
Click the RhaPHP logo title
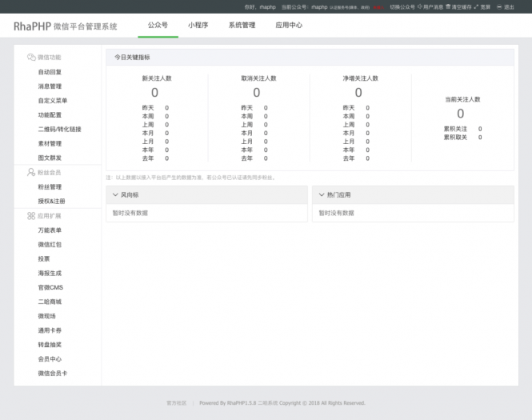(65, 26)
